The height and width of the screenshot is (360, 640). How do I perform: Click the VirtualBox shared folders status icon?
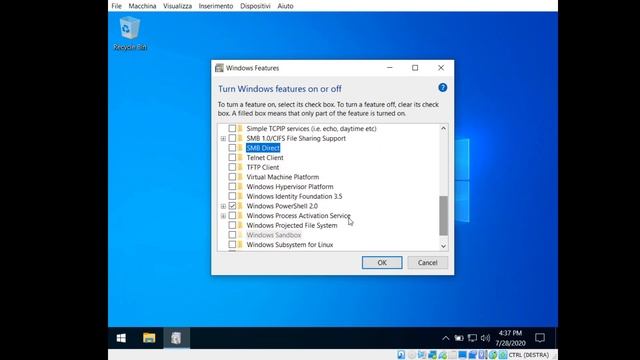point(452,355)
